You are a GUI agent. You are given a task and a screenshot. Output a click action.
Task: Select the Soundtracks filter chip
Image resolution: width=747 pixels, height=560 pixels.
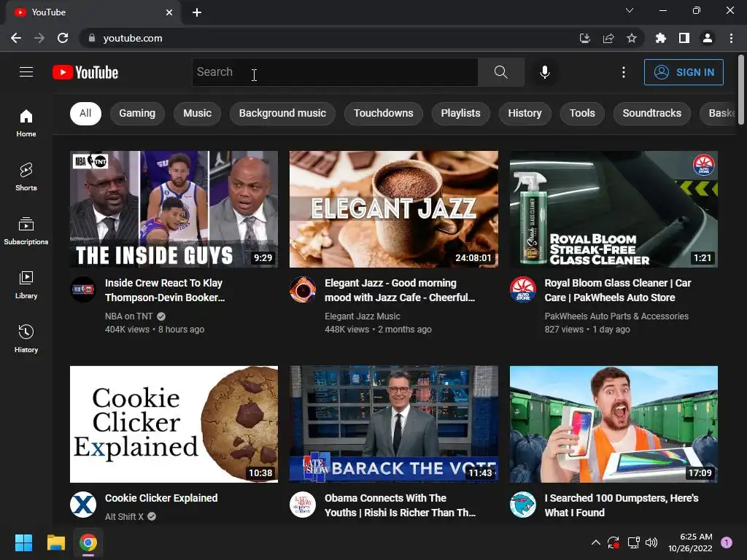651,113
